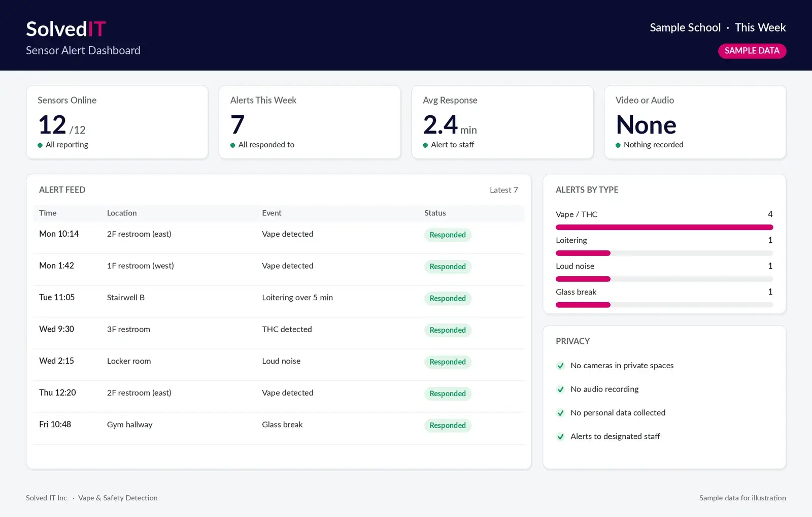
Task: Click the Alerts This Week card title
Action: click(x=263, y=100)
